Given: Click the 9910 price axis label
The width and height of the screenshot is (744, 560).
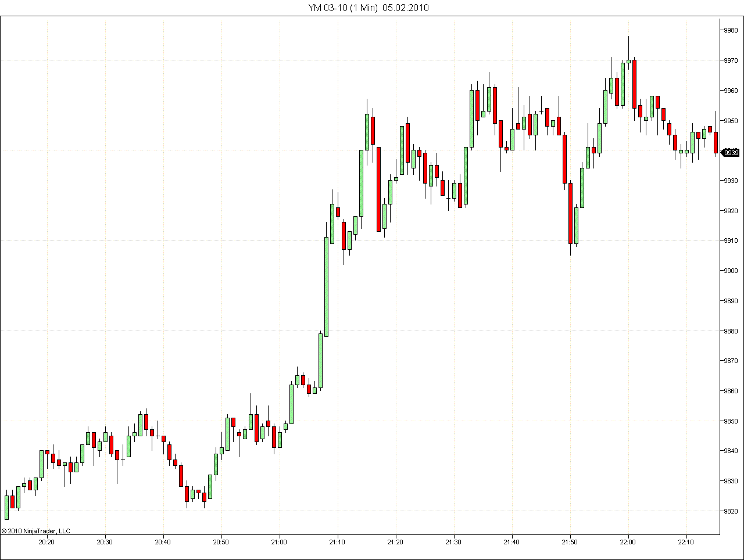Looking at the screenshot, I should point(730,240).
